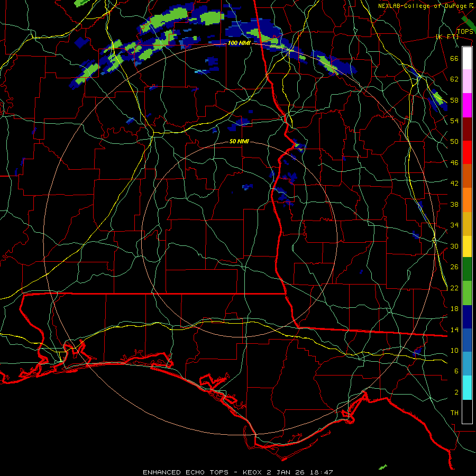This screenshot has height=476, width=476.
Task: Click the legend value 66
Action: [454, 58]
